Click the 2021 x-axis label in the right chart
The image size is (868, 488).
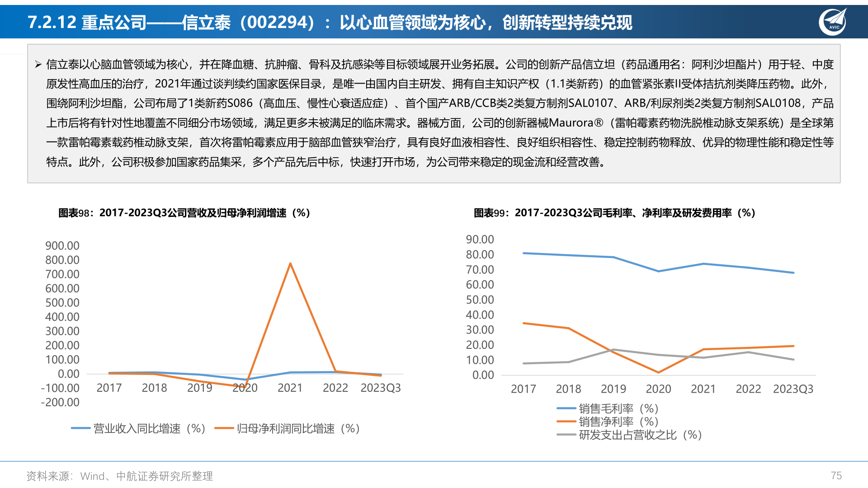click(x=703, y=389)
